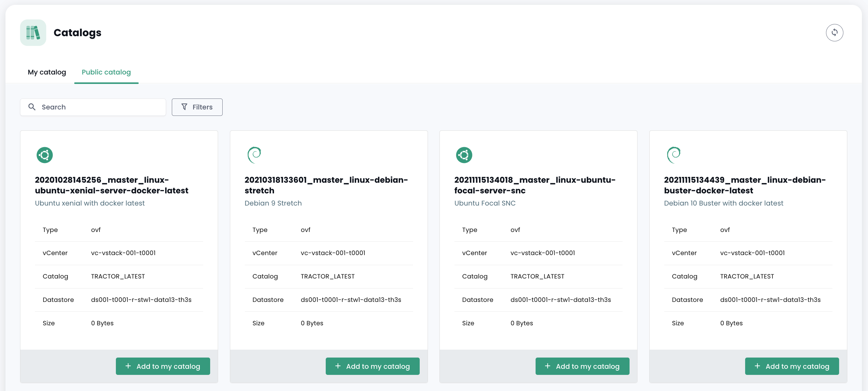868x391 pixels.
Task: Click the Ubuntu logo on the xenial-server card
Action: (44, 155)
